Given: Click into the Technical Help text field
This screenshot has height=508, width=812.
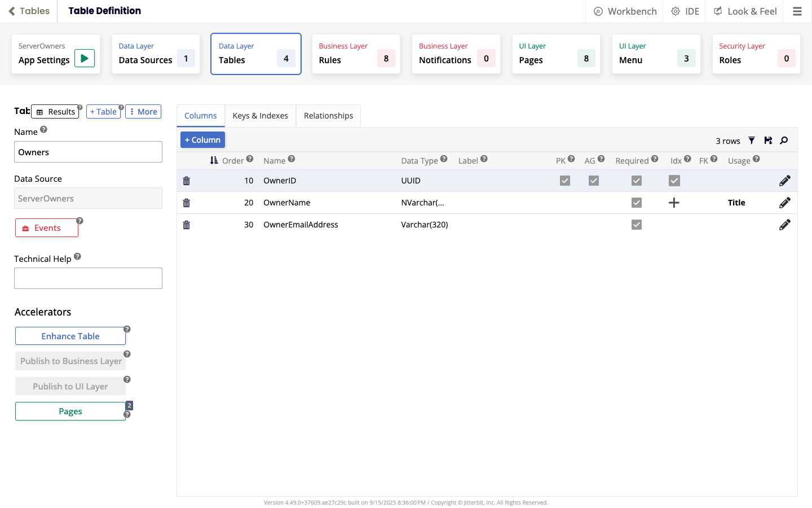Looking at the screenshot, I should click(x=88, y=278).
